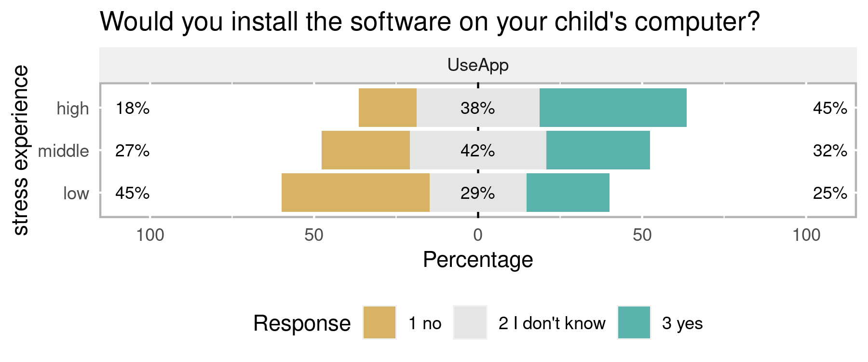The image size is (868, 362).
Task: Click the 18% label in the high row
Action: [x=133, y=108]
